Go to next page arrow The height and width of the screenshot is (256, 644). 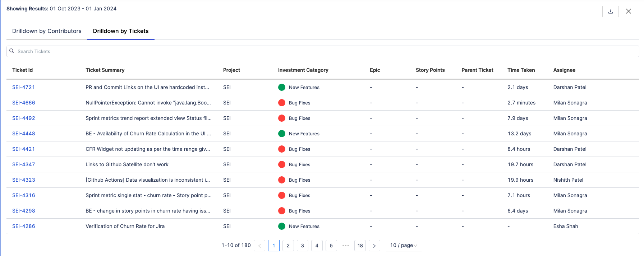click(374, 246)
